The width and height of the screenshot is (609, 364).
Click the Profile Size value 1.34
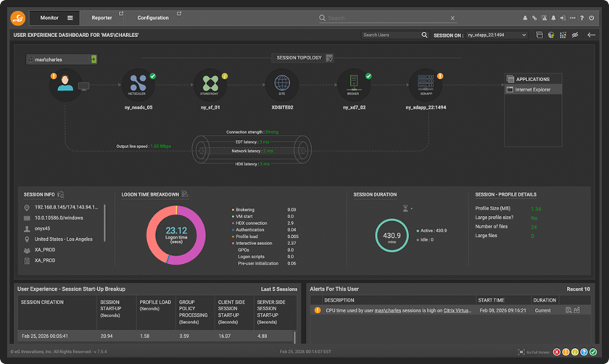[536, 209]
